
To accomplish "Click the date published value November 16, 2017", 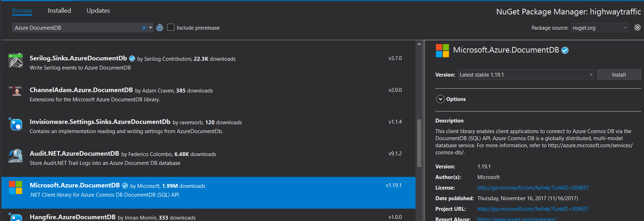I will (x=528, y=198).
